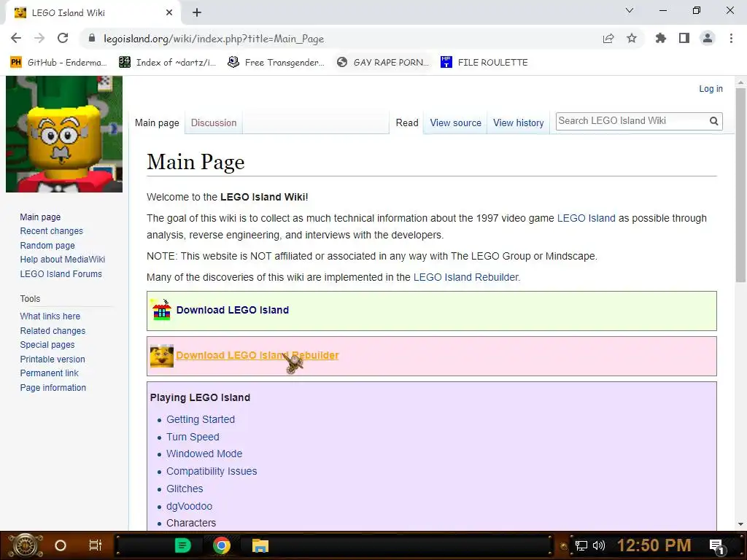Viewport: 747px width, 560px height.
Task: Open the dgVoodoo article
Action: [x=189, y=506]
